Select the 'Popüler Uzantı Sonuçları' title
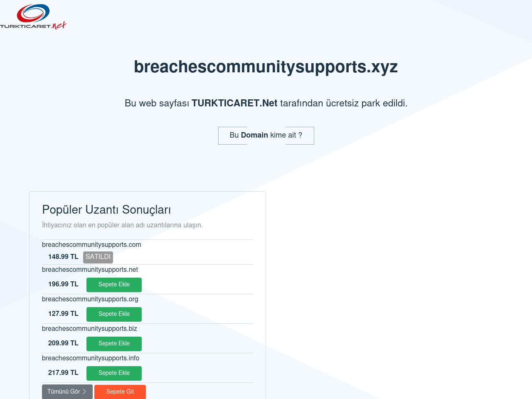The width and height of the screenshot is (532, 399). coord(106,210)
